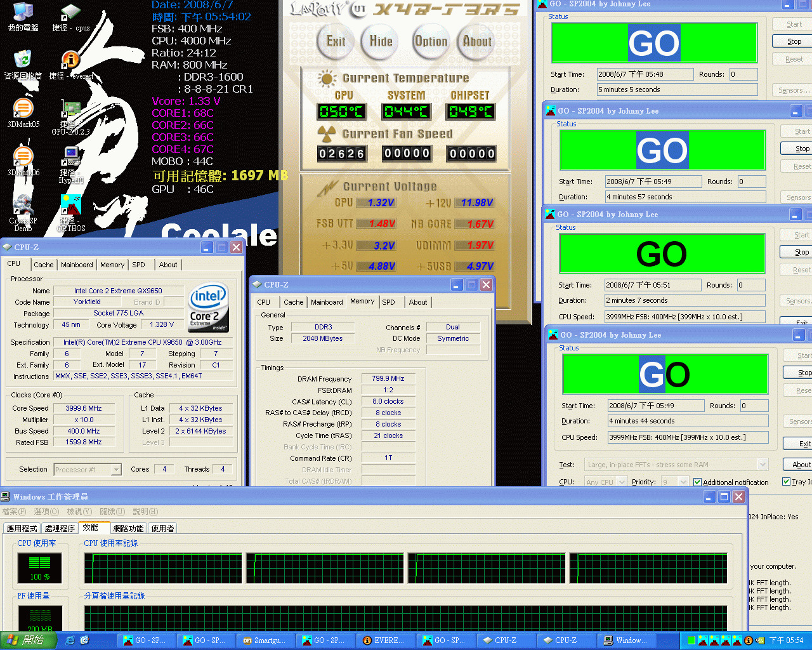
Task: Stop the SP2004 test started 05:48
Action: (794, 41)
